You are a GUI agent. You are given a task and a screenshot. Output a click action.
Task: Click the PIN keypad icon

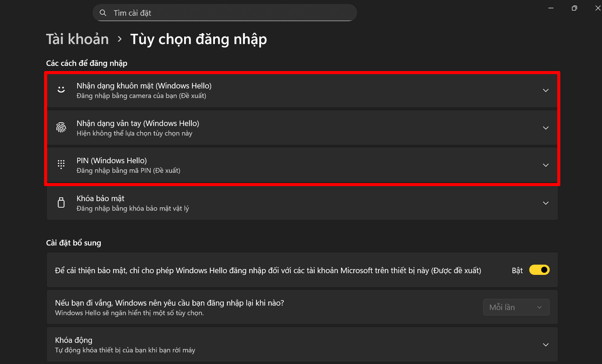pos(61,165)
